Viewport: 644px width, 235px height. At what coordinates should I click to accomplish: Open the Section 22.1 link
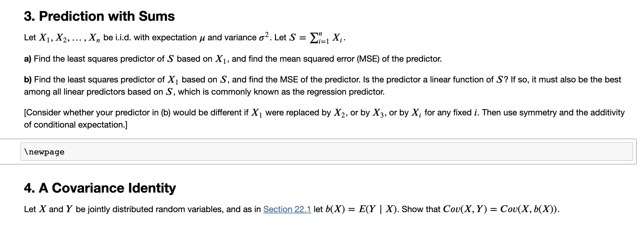point(287,209)
